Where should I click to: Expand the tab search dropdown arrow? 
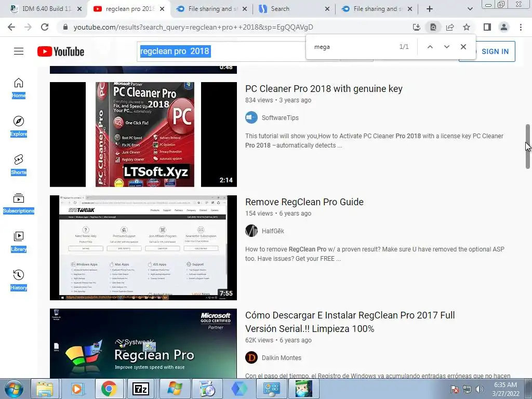(470, 9)
